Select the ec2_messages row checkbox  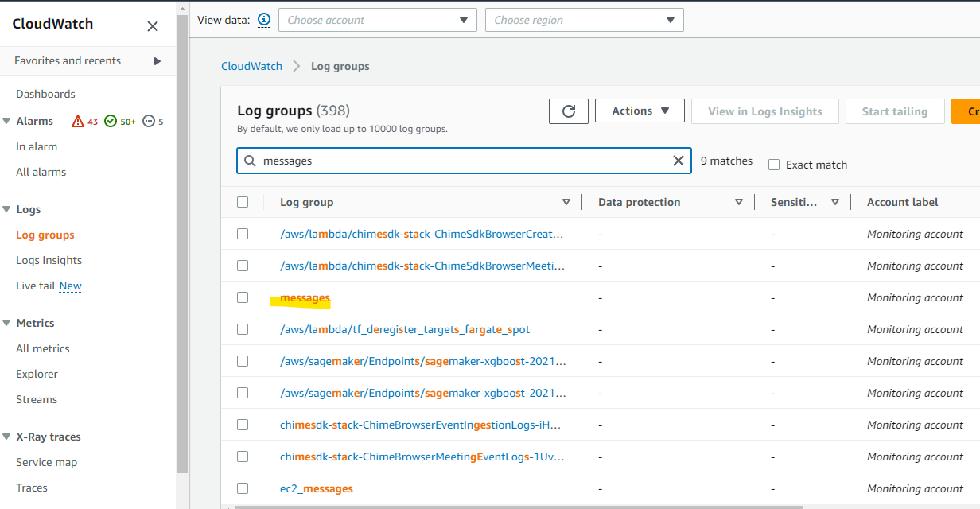[x=243, y=488]
